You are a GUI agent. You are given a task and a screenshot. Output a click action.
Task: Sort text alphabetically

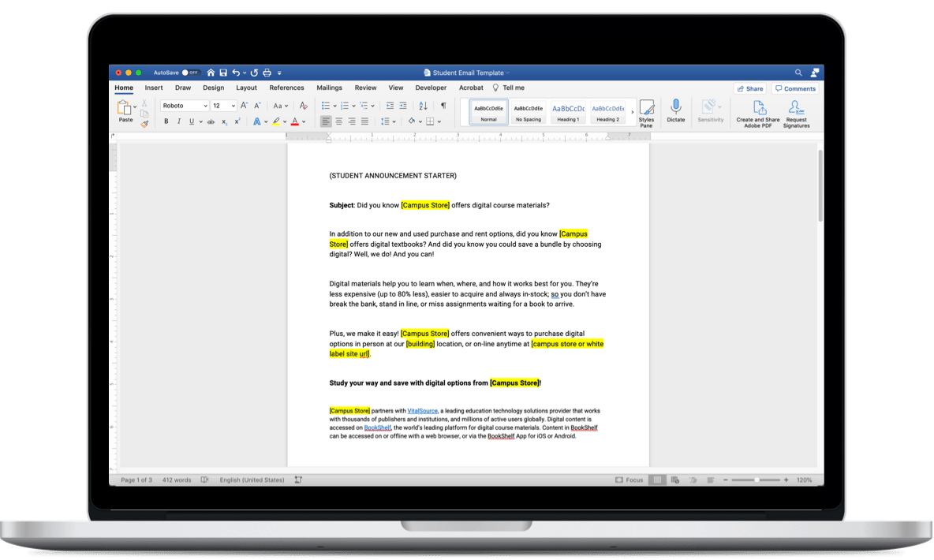[x=423, y=106]
